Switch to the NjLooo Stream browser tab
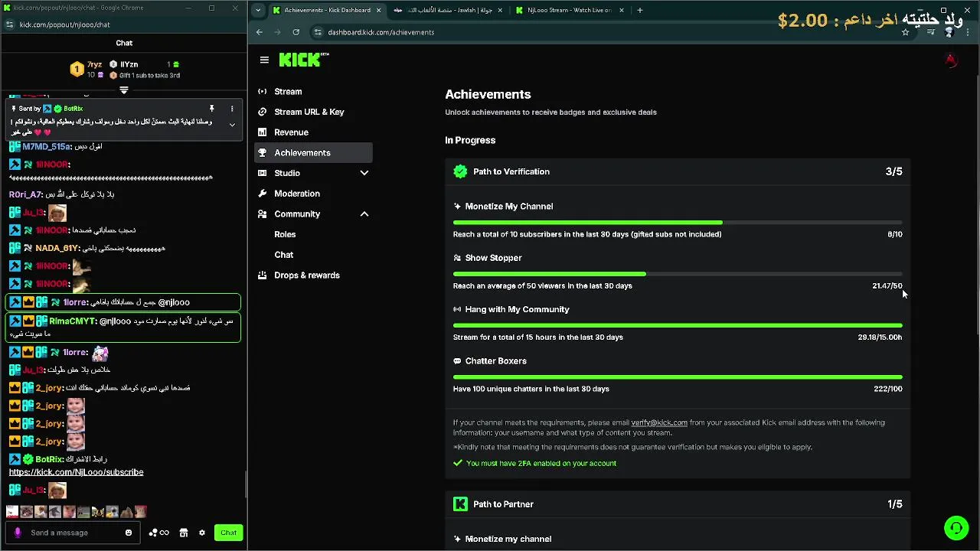This screenshot has height=551, width=980. 568,11
